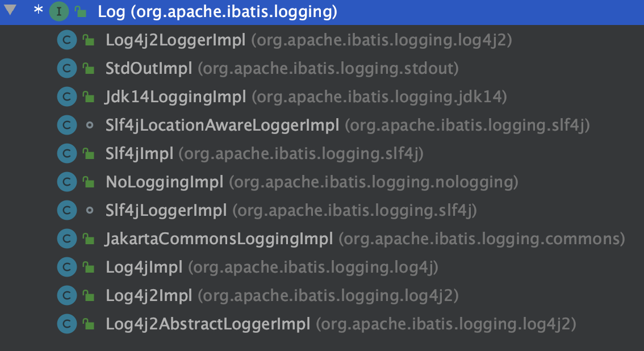Collapse the Log interface tree node
Viewport: 644px width, 351px height.
[11, 11]
